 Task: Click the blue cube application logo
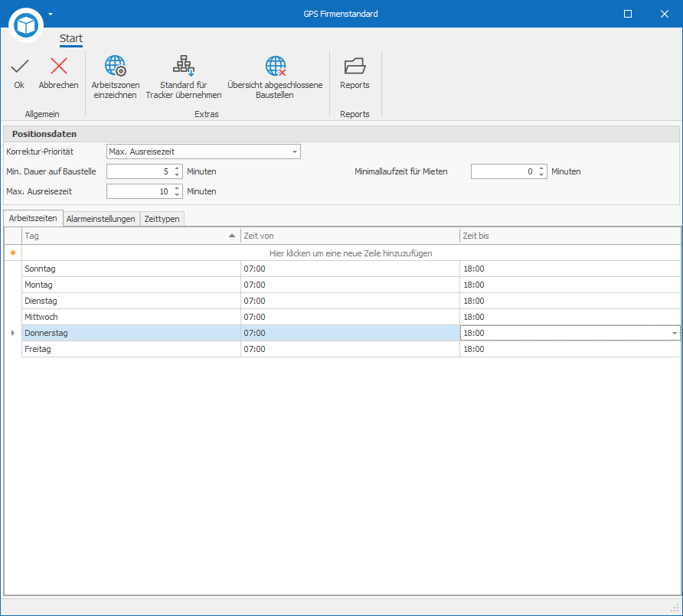26,25
